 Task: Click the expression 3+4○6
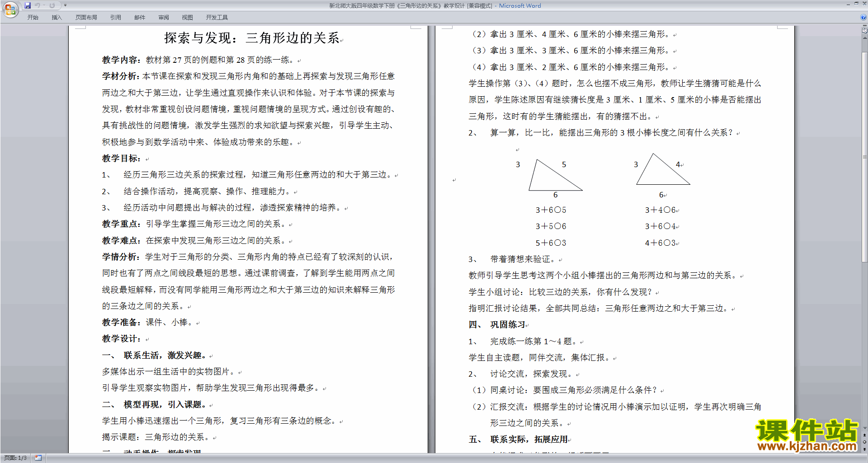click(660, 210)
